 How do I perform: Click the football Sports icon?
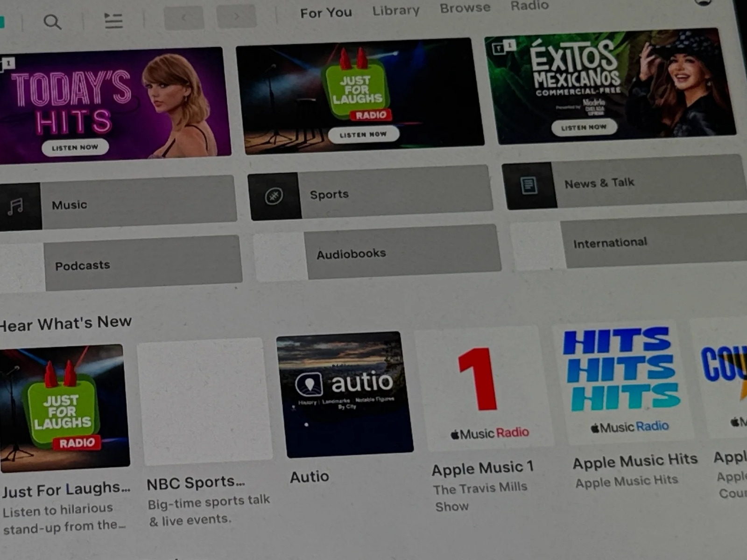pos(274,196)
